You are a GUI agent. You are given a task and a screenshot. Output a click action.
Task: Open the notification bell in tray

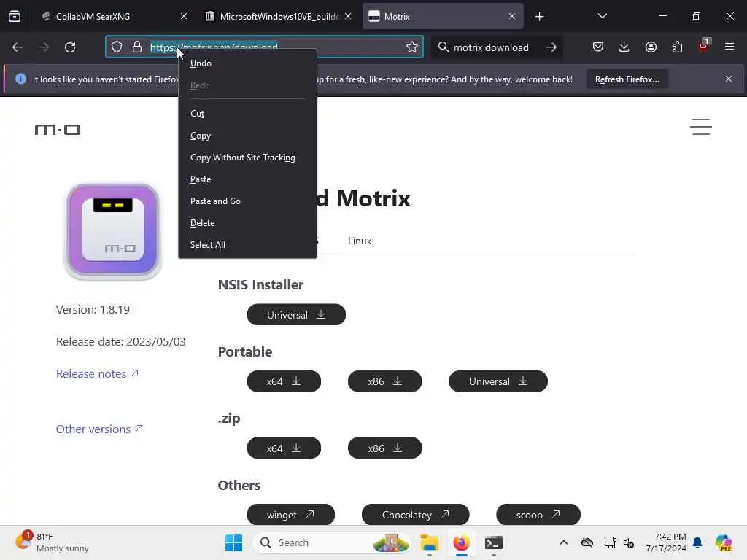click(x=697, y=542)
